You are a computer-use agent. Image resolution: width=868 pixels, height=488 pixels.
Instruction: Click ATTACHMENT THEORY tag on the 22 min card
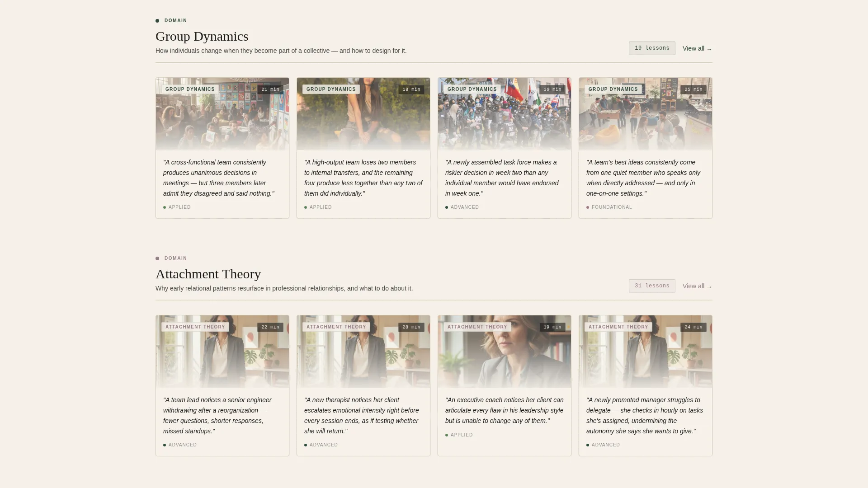195,327
